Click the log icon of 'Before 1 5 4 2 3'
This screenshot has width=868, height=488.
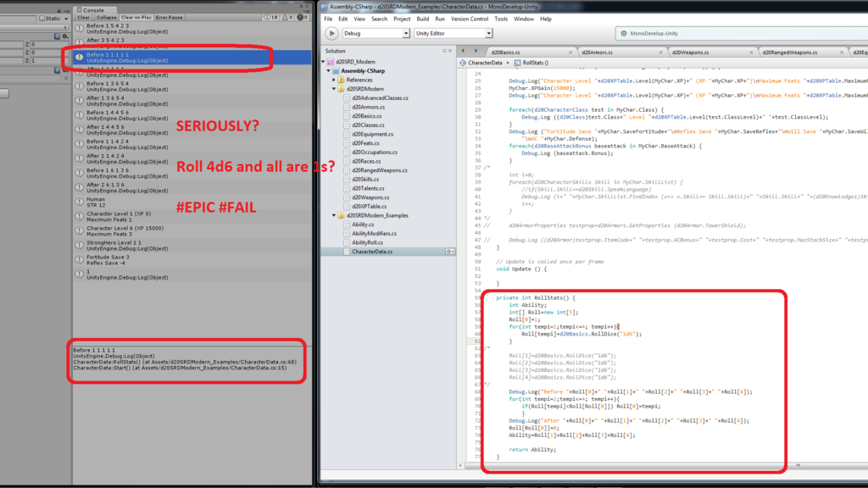[80, 28]
